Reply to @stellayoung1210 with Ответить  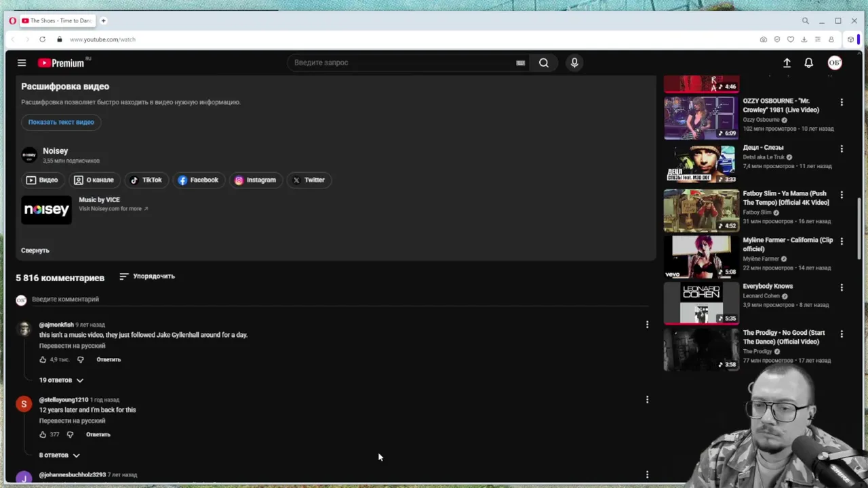pos(98,434)
